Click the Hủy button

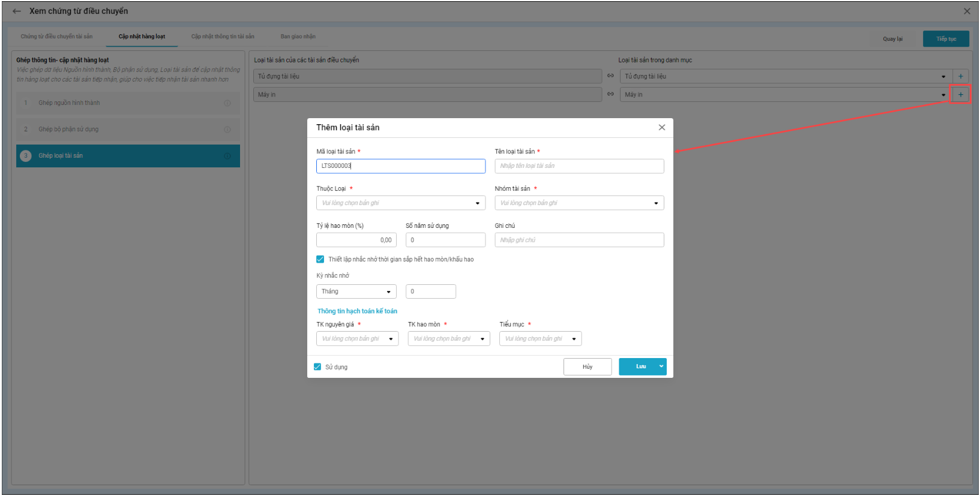pos(588,366)
